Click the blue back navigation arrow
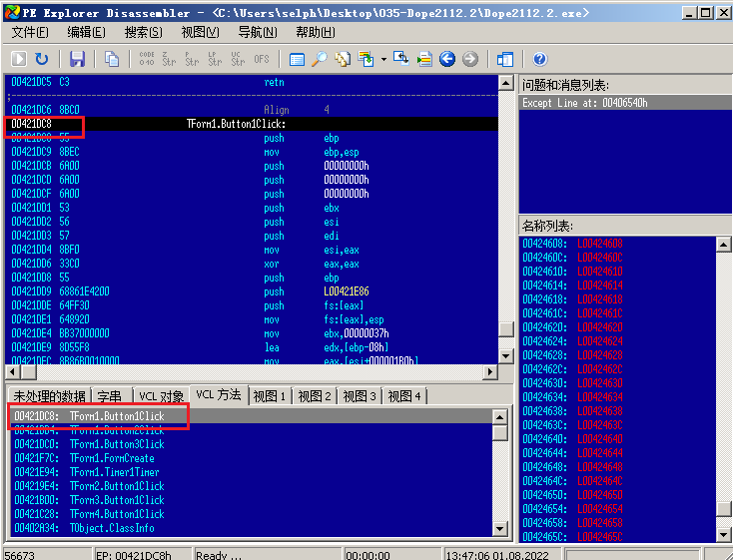 (447, 60)
